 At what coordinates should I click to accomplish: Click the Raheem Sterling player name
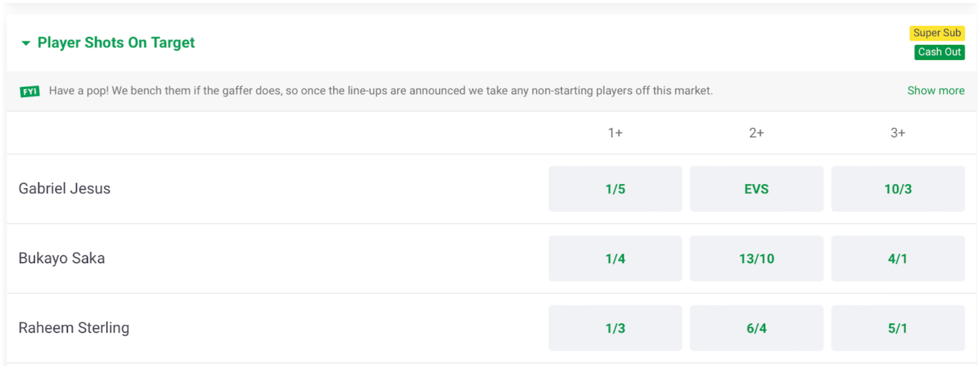[74, 328]
